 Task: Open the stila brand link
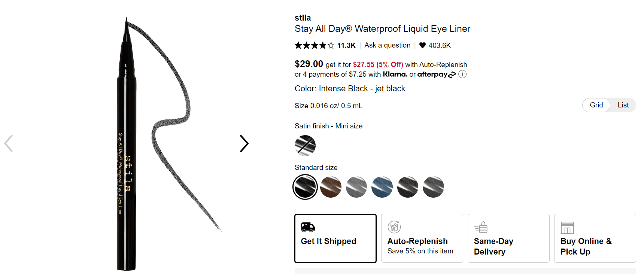(x=303, y=18)
